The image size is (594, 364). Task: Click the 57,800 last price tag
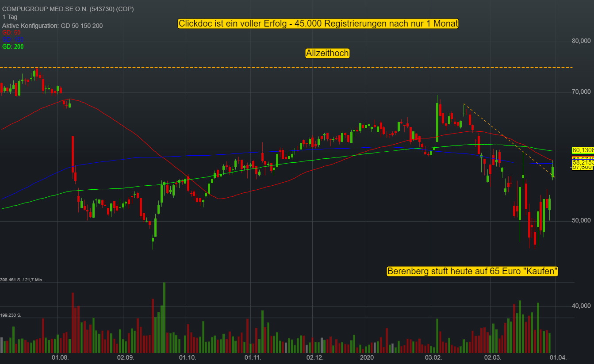pyautogui.click(x=583, y=167)
